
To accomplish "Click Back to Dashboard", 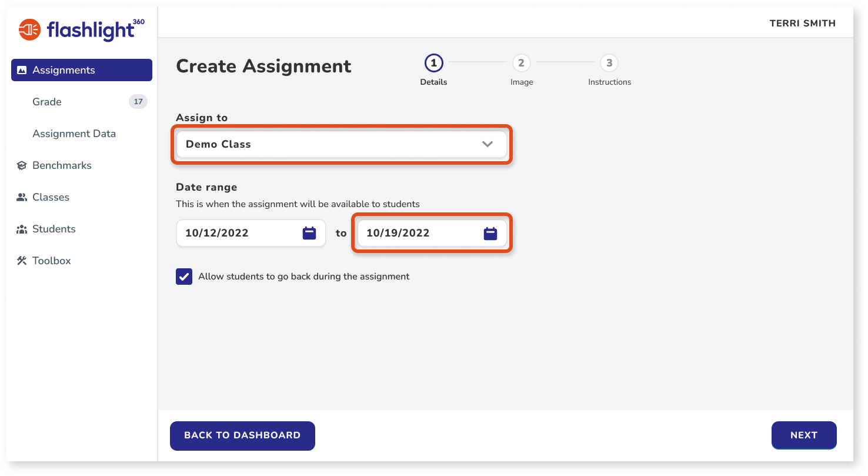I will [x=242, y=435].
